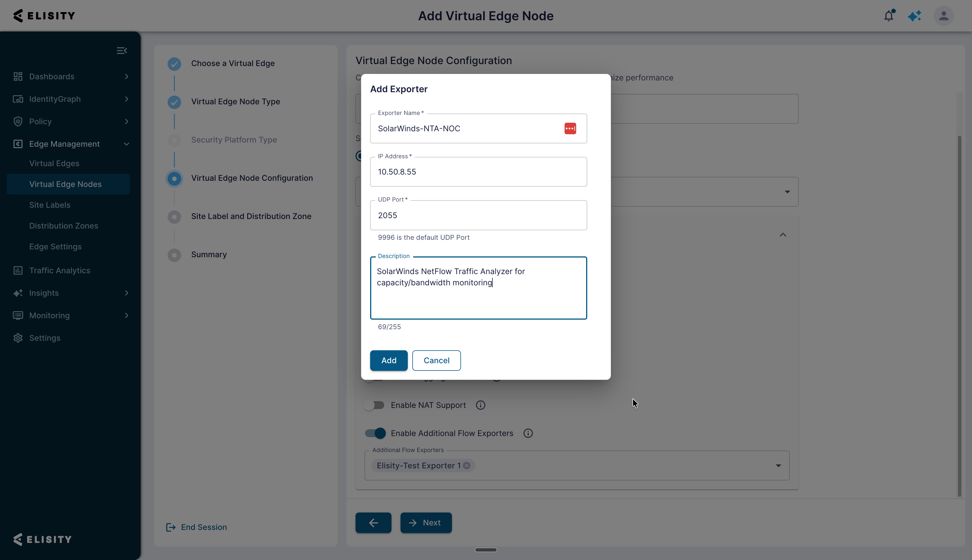Open the user profile avatar
The image size is (972, 560).
(944, 16)
